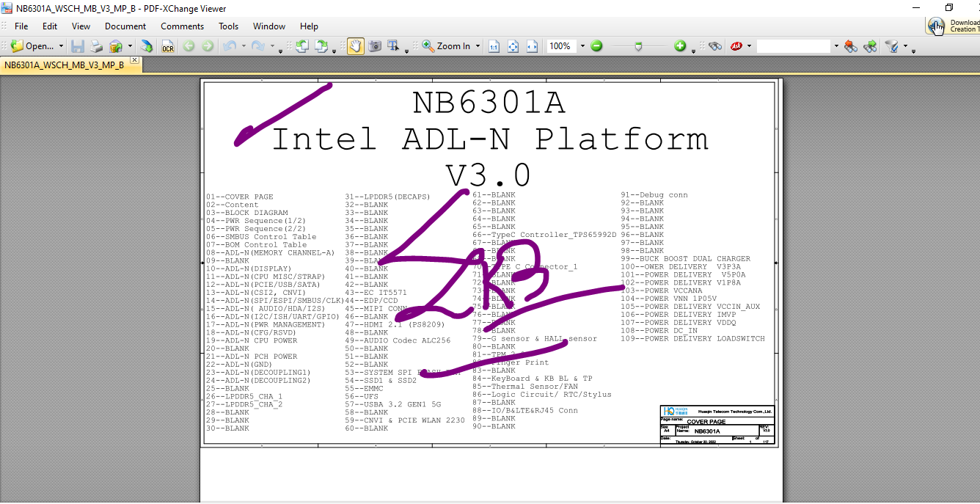Open the Tools menu
This screenshot has width=980, height=504.
[229, 26]
